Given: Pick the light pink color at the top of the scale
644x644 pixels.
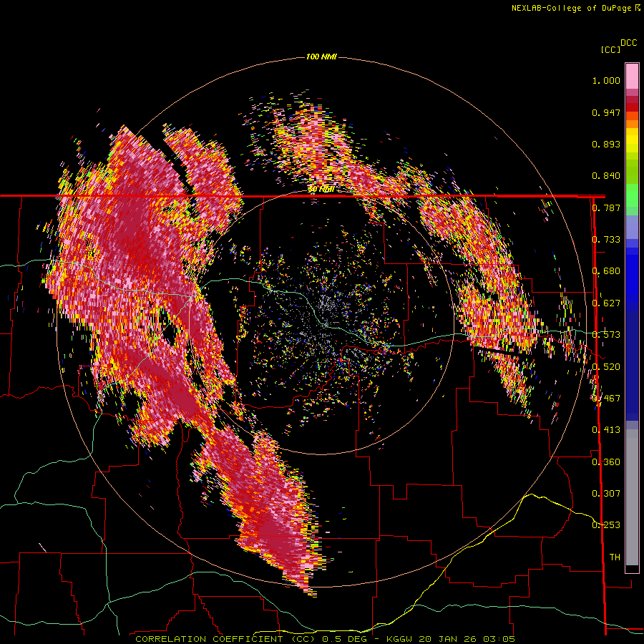Looking at the screenshot, I should 632,76.
